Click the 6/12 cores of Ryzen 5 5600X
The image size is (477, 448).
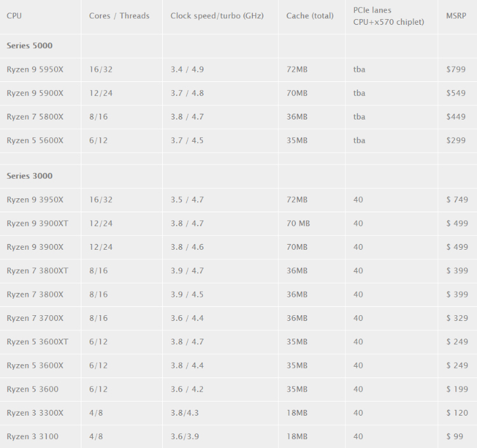tap(98, 140)
